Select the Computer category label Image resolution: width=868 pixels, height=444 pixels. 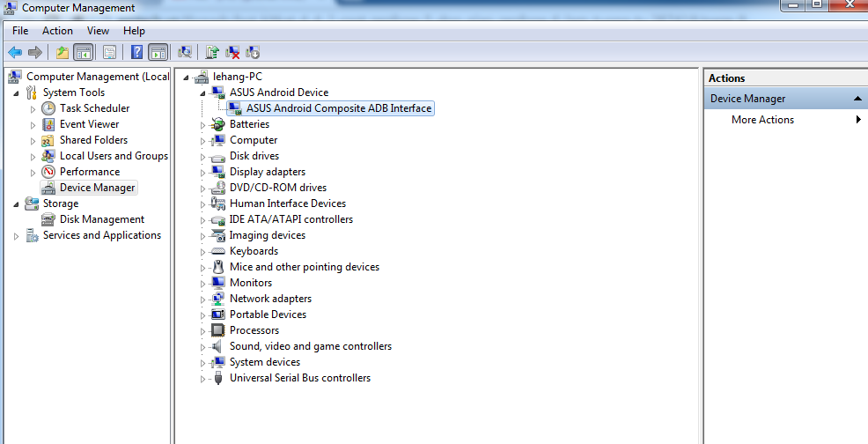254,140
